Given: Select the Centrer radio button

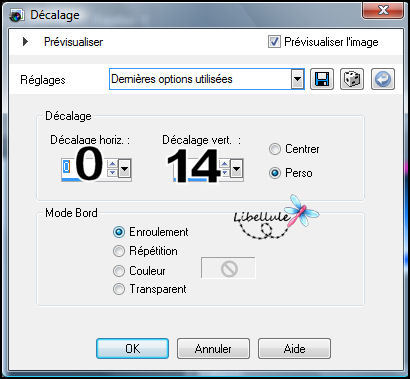Looking at the screenshot, I should click(275, 149).
